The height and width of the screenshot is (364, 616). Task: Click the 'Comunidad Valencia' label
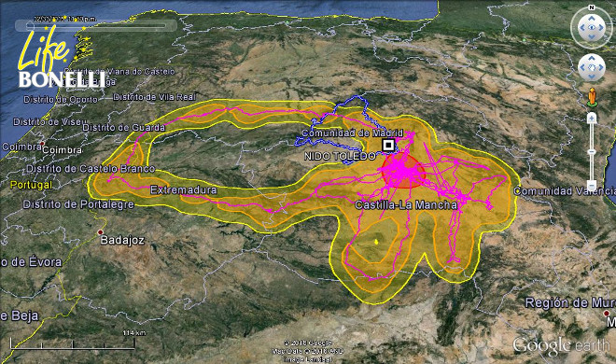click(565, 191)
